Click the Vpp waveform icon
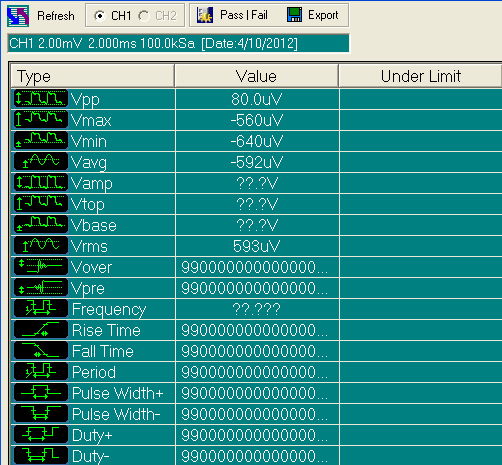Image resolution: width=502 pixels, height=465 pixels. click(41, 99)
